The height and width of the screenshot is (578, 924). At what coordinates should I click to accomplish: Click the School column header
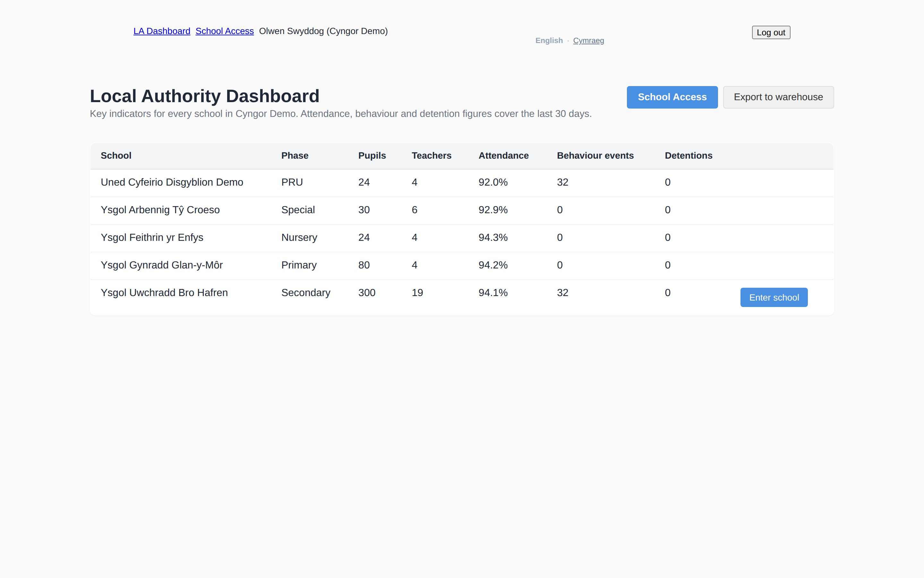(x=116, y=156)
